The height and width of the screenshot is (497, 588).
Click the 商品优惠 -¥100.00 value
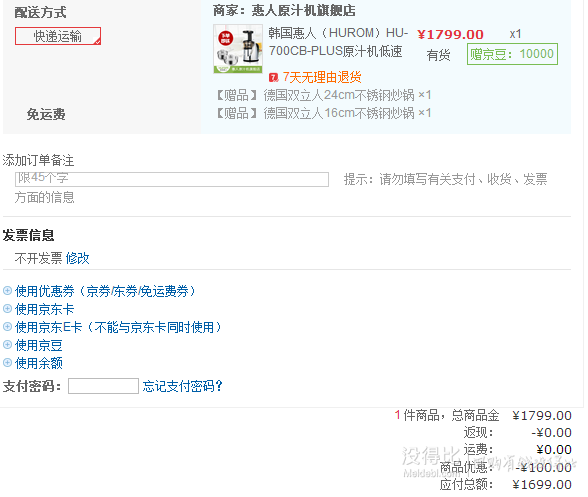(x=544, y=467)
